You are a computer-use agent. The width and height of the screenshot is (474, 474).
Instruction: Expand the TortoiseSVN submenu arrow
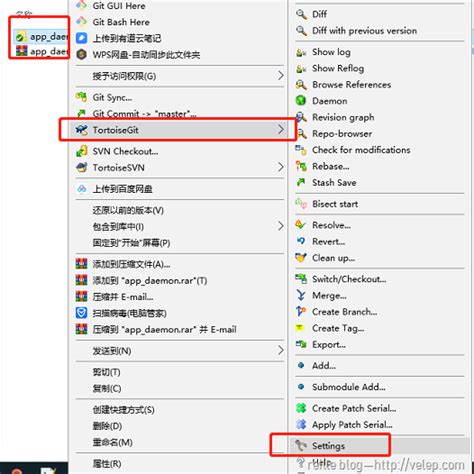tap(281, 167)
